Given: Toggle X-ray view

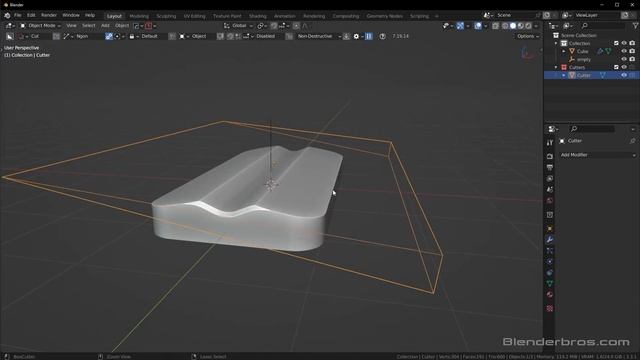Looking at the screenshot, I should (495, 26).
